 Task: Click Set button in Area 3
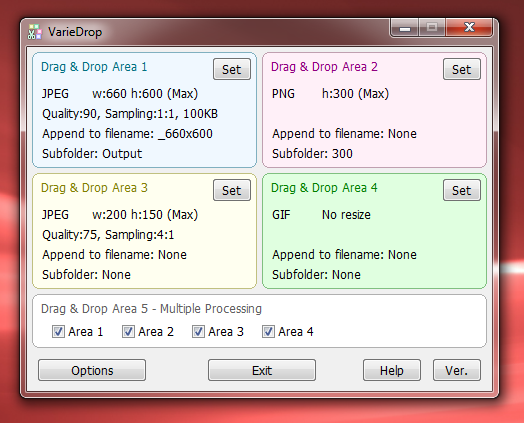(232, 190)
